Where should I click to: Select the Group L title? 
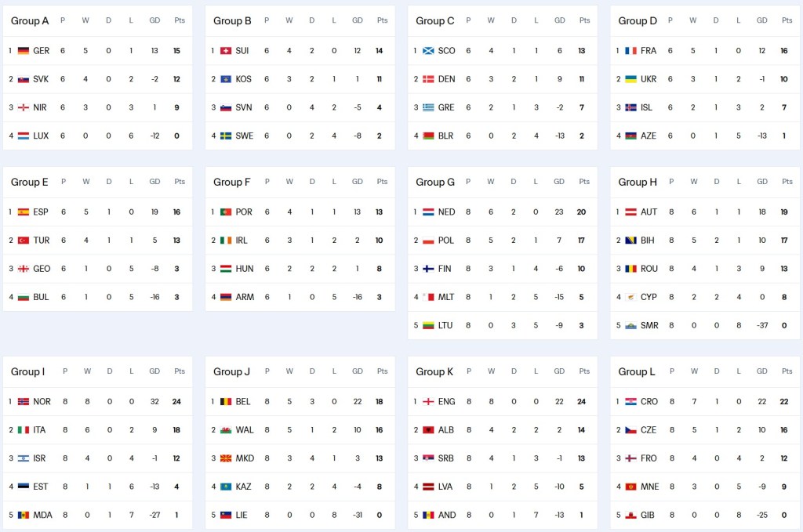(637, 371)
